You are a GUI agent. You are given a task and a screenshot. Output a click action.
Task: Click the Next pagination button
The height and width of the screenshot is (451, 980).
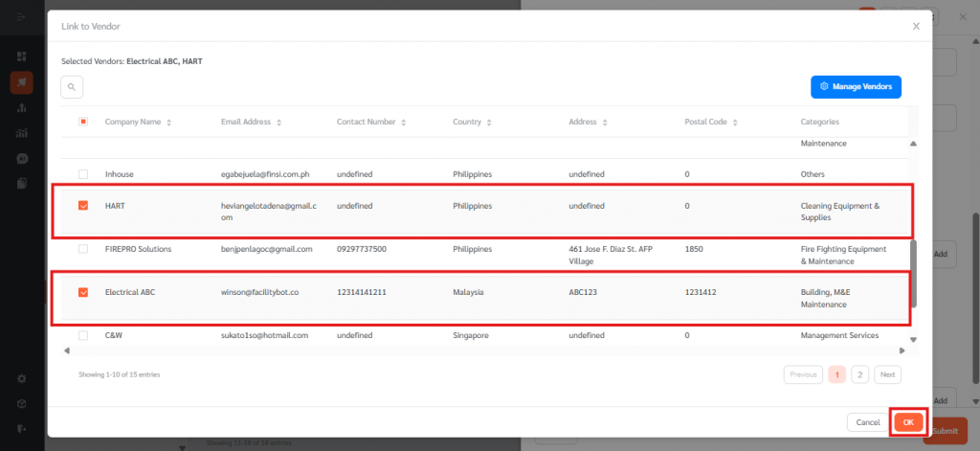[887, 374]
